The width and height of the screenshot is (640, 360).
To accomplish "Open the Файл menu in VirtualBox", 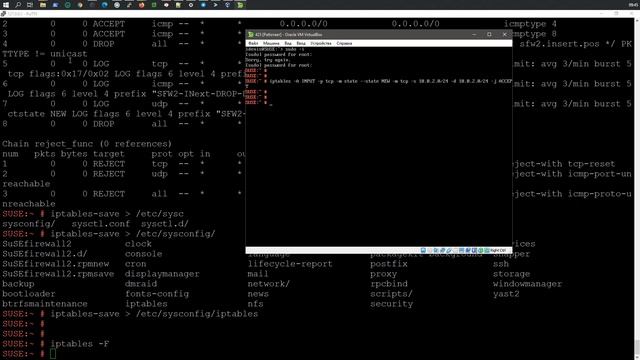I will tap(253, 43).
